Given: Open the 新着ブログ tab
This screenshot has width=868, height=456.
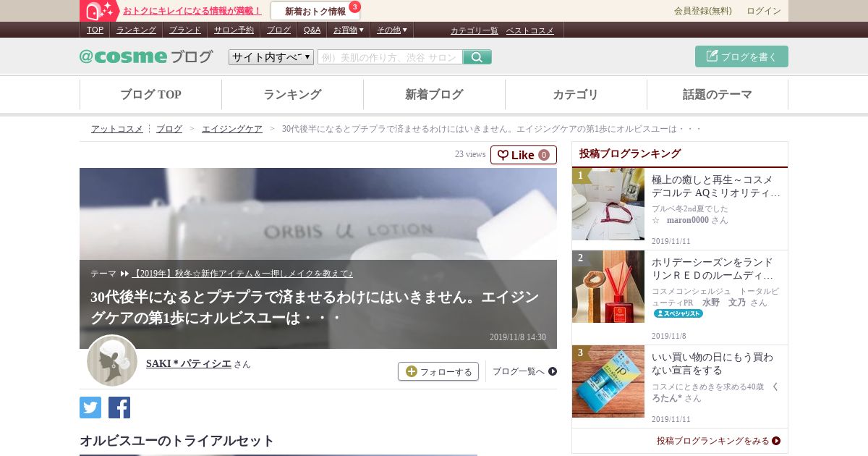Looking at the screenshot, I should click(x=434, y=95).
